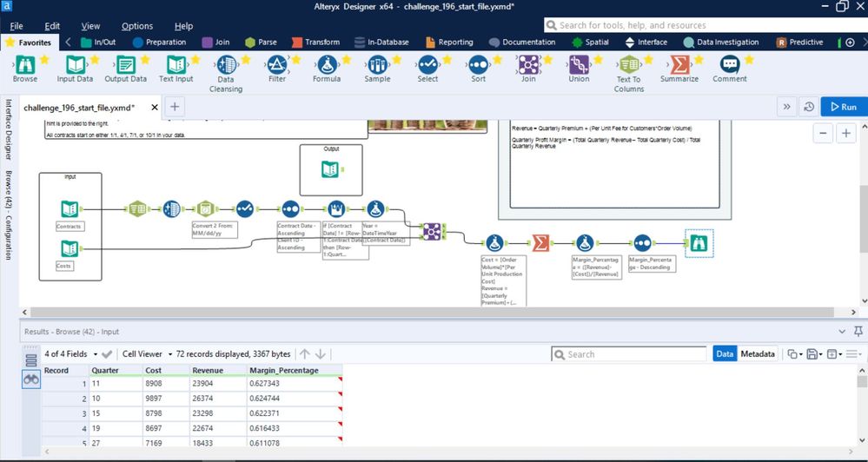Pin the Results window

pos(858,332)
